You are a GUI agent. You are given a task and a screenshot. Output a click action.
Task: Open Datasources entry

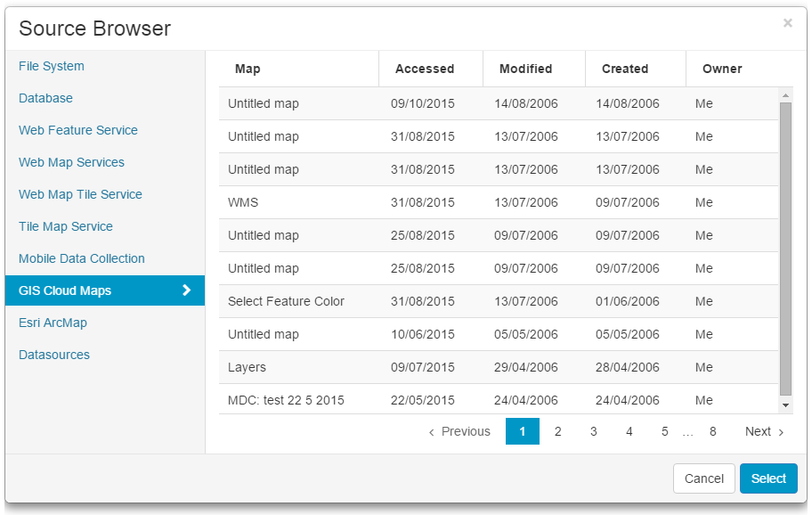(54, 356)
